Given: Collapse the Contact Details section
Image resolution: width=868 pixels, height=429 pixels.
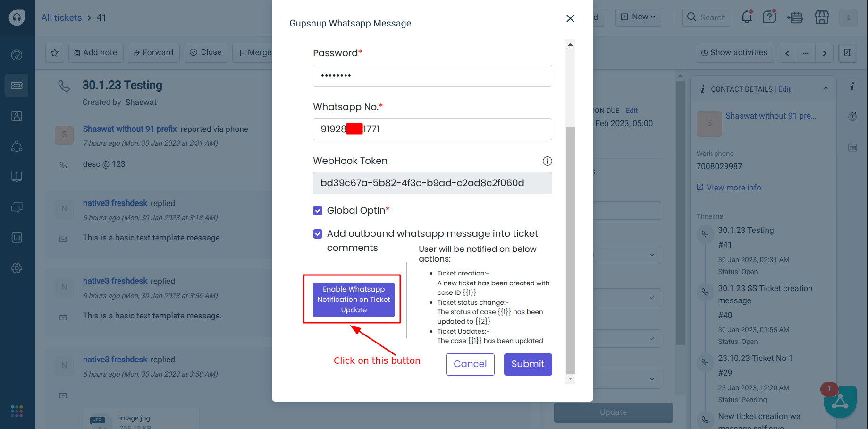Looking at the screenshot, I should coord(826,88).
